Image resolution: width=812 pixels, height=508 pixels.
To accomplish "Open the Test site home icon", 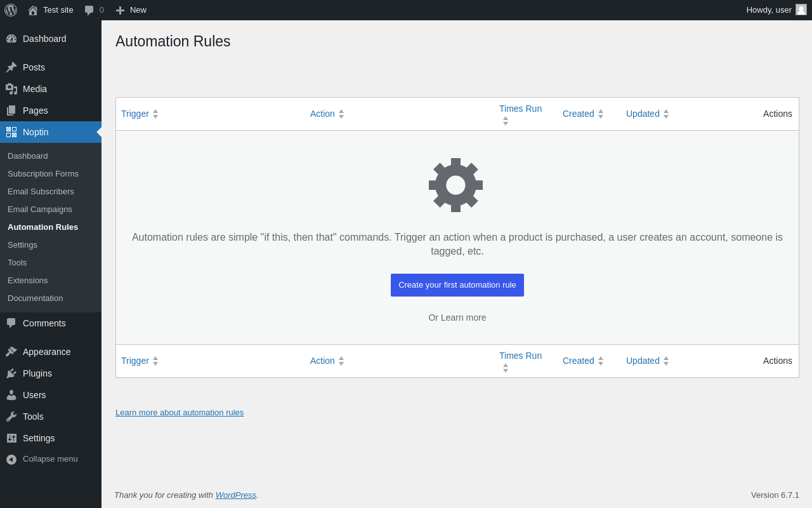I will 33,10.
